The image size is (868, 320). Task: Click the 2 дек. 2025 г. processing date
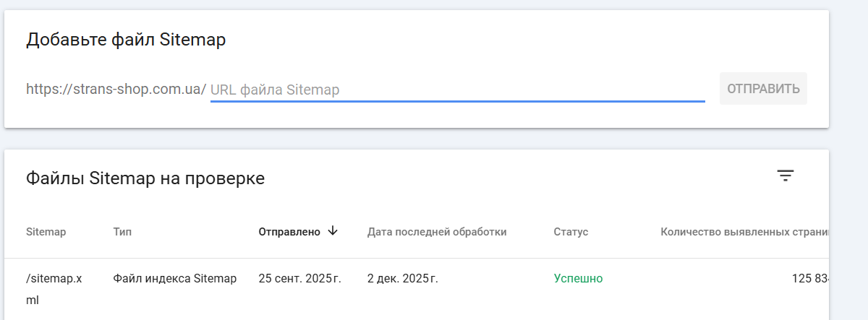(x=403, y=279)
